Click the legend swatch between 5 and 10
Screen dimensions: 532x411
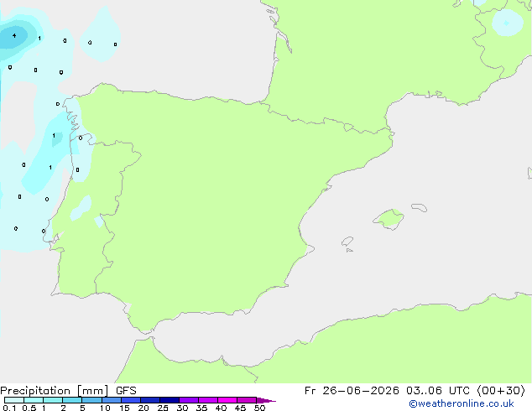tap(91, 400)
